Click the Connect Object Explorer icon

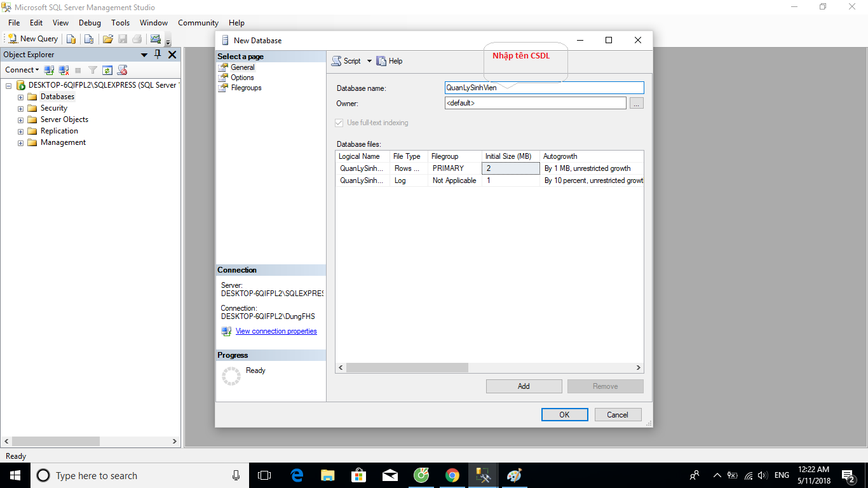pyautogui.click(x=49, y=70)
